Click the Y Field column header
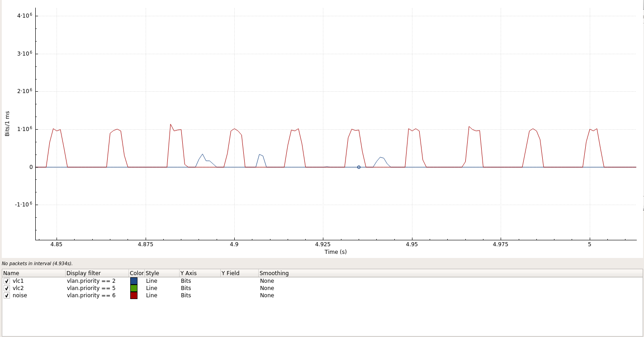This screenshot has width=644, height=337. [x=239, y=273]
